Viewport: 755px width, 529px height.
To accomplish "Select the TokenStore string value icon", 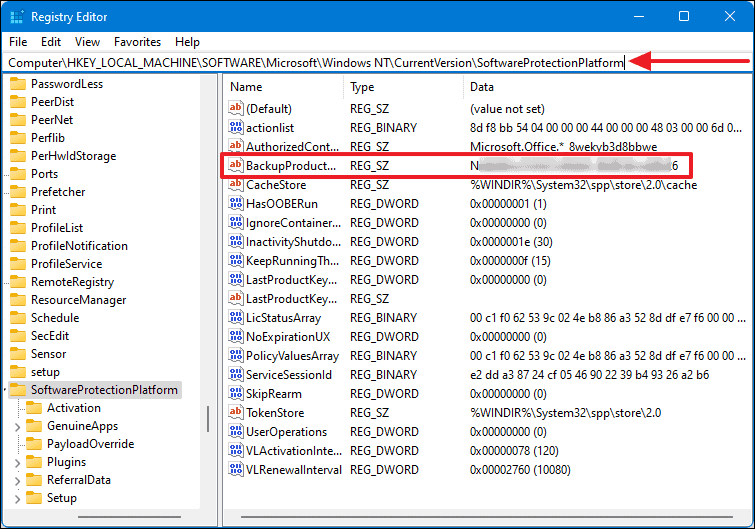I will (x=236, y=413).
